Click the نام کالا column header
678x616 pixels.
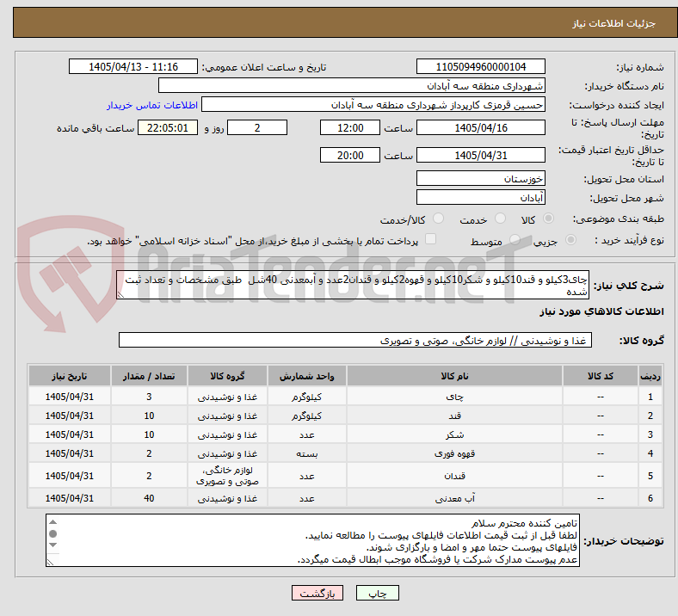click(454, 376)
